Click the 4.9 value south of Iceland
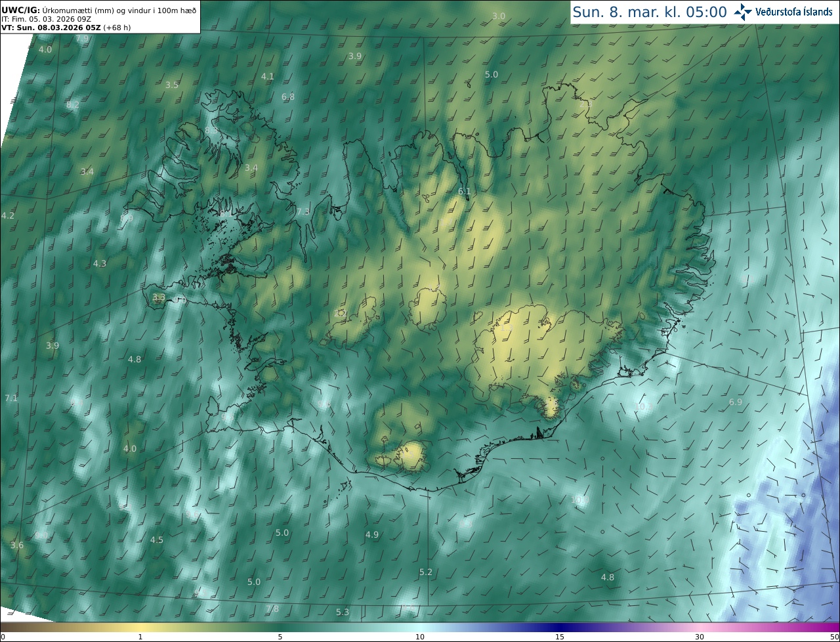Image resolution: width=840 pixels, height=642 pixels. point(372,534)
